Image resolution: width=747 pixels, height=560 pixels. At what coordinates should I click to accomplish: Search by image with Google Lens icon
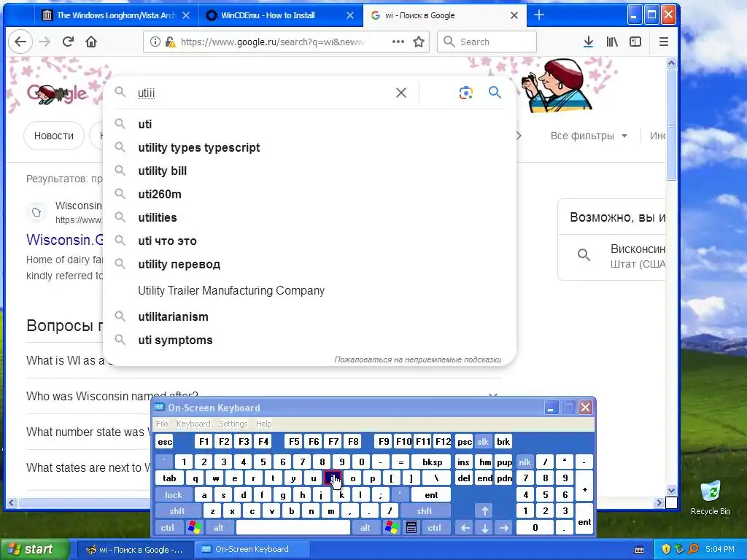tap(465, 93)
